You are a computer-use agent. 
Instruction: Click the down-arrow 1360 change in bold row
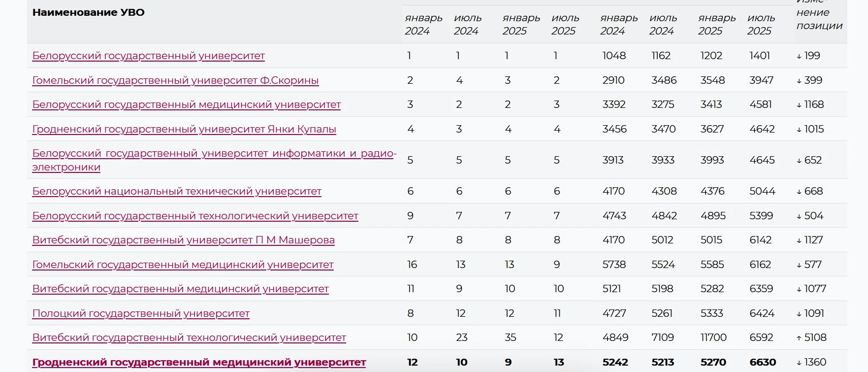pos(811,362)
